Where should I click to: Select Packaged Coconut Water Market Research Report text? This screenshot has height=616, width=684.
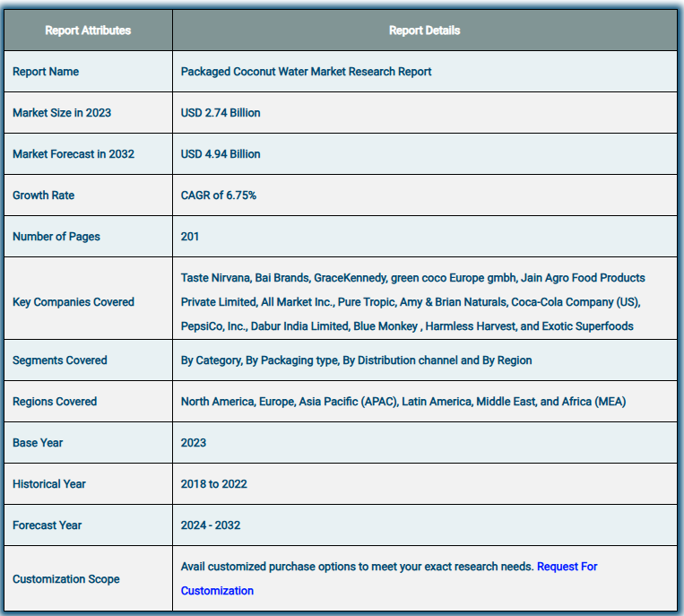[x=306, y=72]
